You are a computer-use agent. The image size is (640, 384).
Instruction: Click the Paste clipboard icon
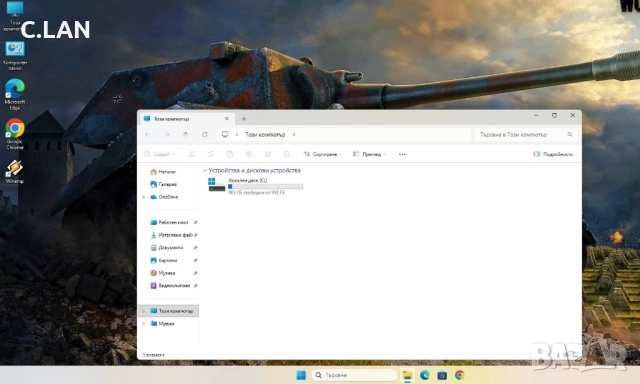pyautogui.click(x=230, y=154)
